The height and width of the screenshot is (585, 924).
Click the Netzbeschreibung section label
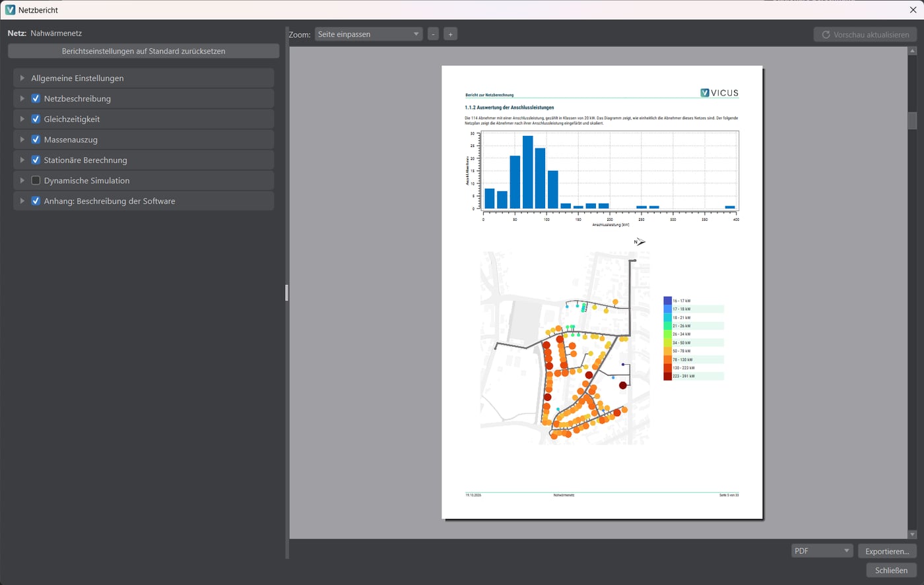[77, 98]
